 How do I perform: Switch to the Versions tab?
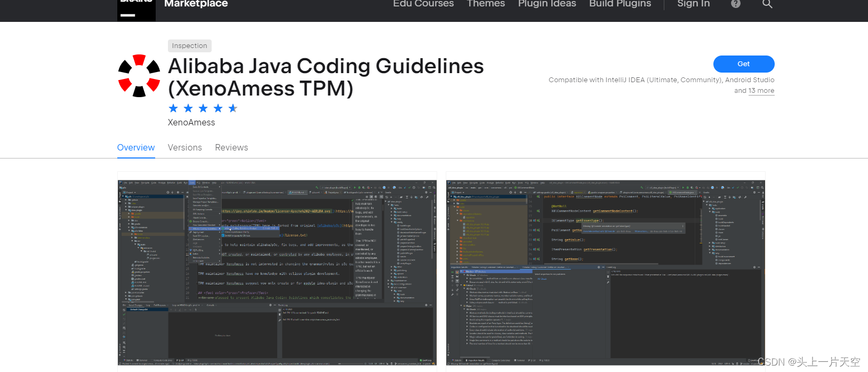[x=185, y=148]
